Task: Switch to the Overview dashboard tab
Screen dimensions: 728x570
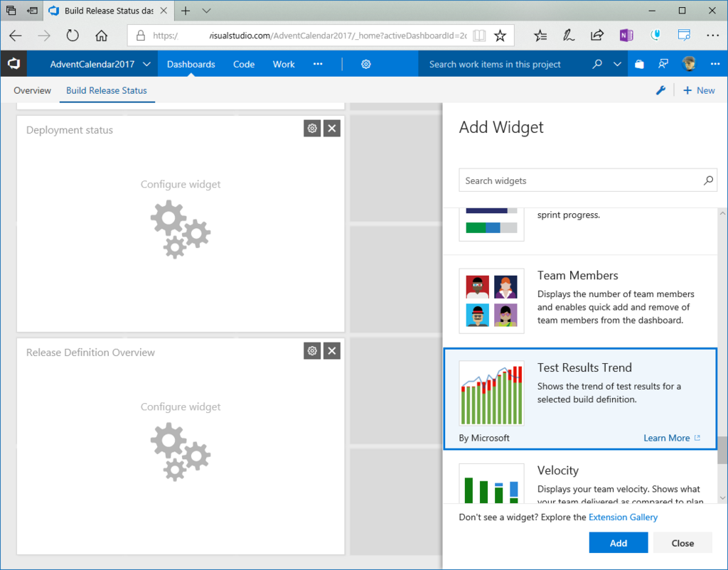Action: (x=32, y=90)
